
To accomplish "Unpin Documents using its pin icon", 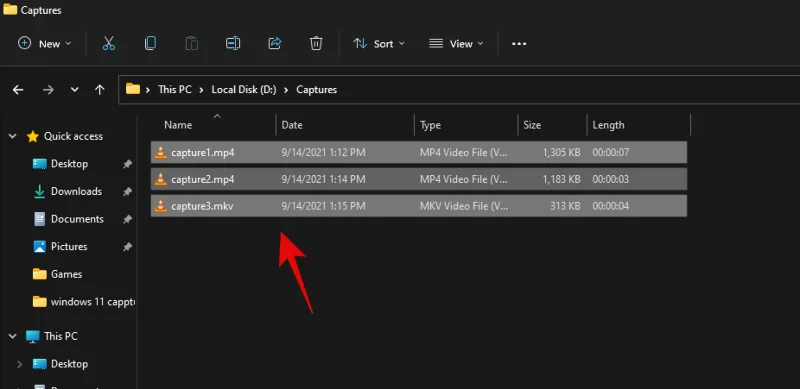I will coord(128,219).
